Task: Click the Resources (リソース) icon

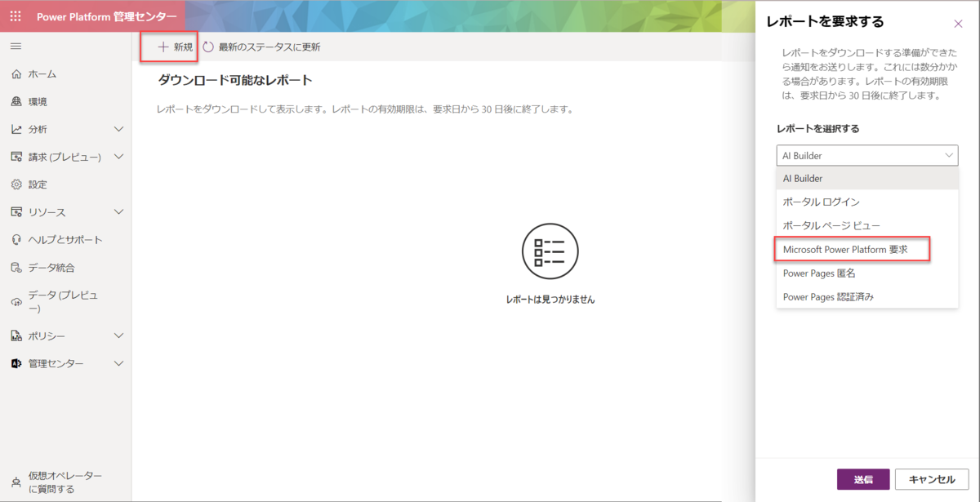Action: point(16,212)
